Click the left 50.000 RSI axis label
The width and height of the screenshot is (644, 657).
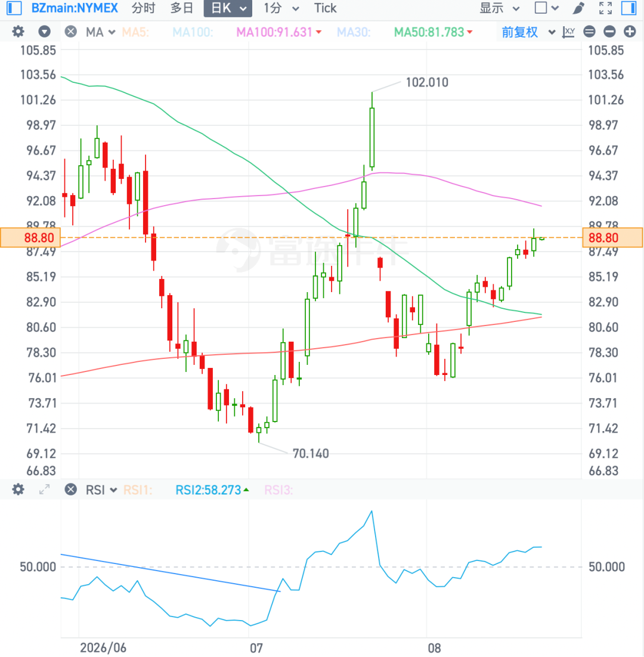(38, 567)
